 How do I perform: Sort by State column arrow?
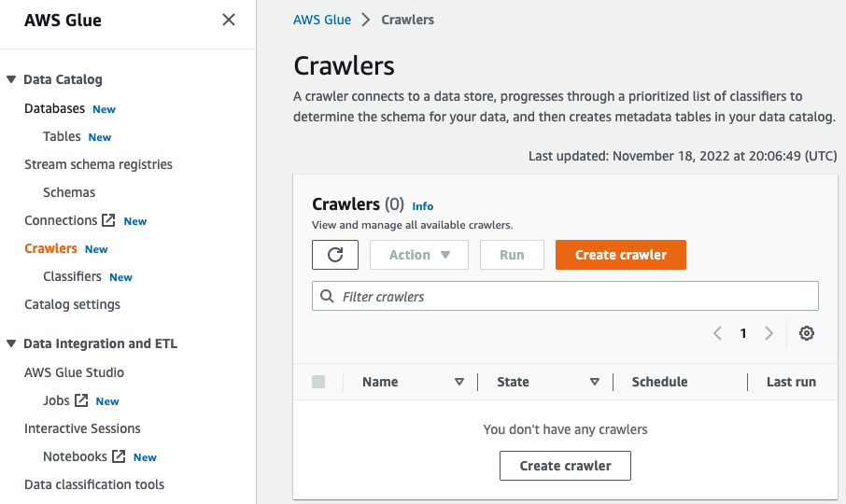tap(595, 382)
